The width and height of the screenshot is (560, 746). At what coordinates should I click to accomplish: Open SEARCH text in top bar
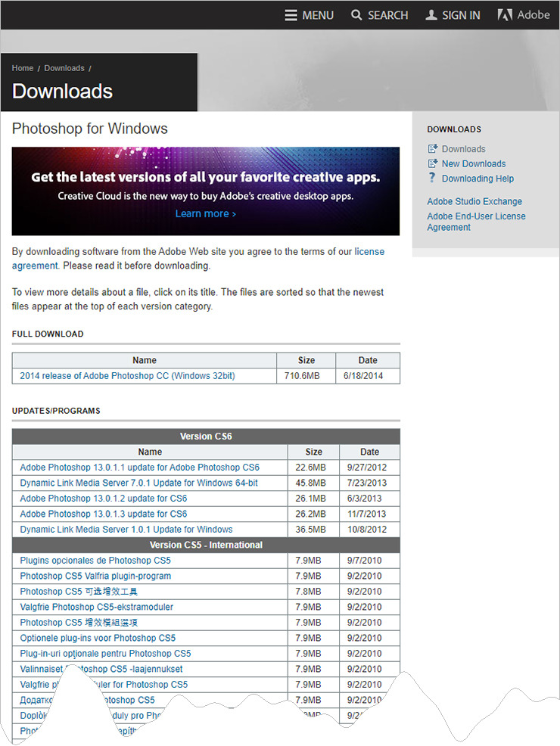(x=387, y=16)
